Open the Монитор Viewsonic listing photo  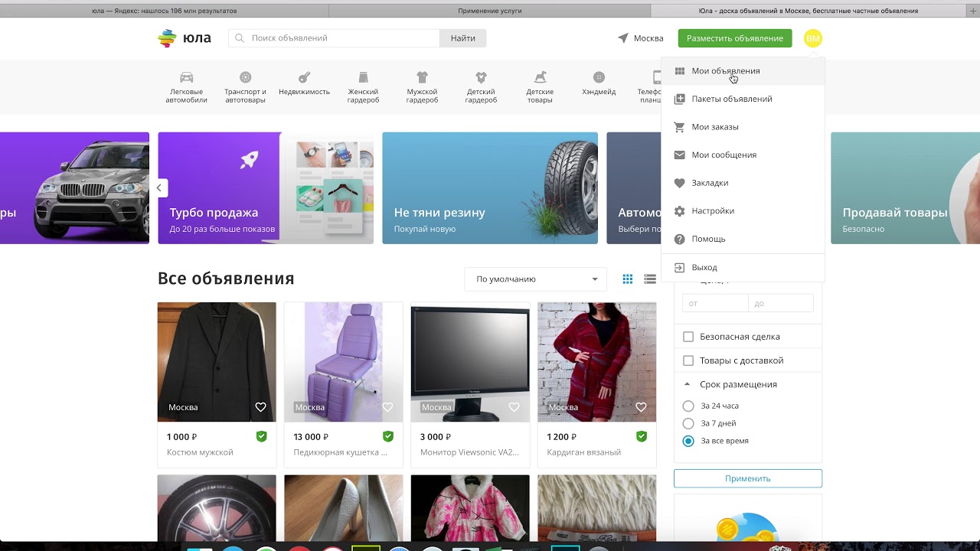[470, 362]
